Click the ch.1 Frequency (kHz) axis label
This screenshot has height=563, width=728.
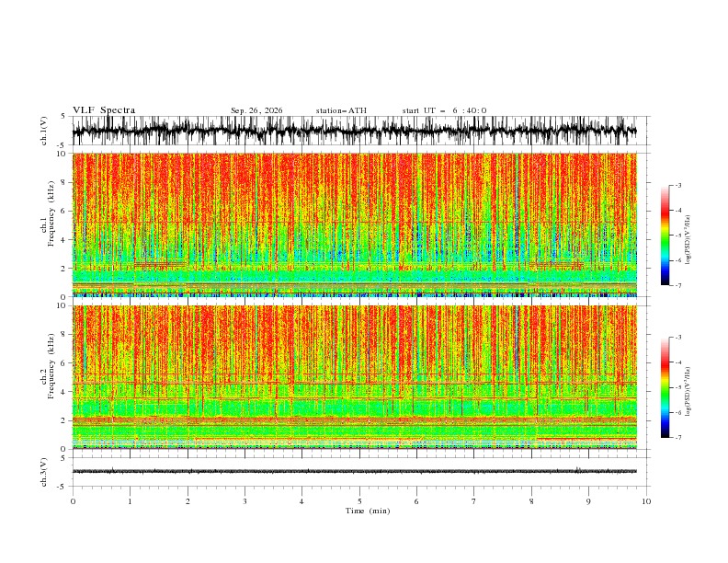pyautogui.click(x=48, y=224)
